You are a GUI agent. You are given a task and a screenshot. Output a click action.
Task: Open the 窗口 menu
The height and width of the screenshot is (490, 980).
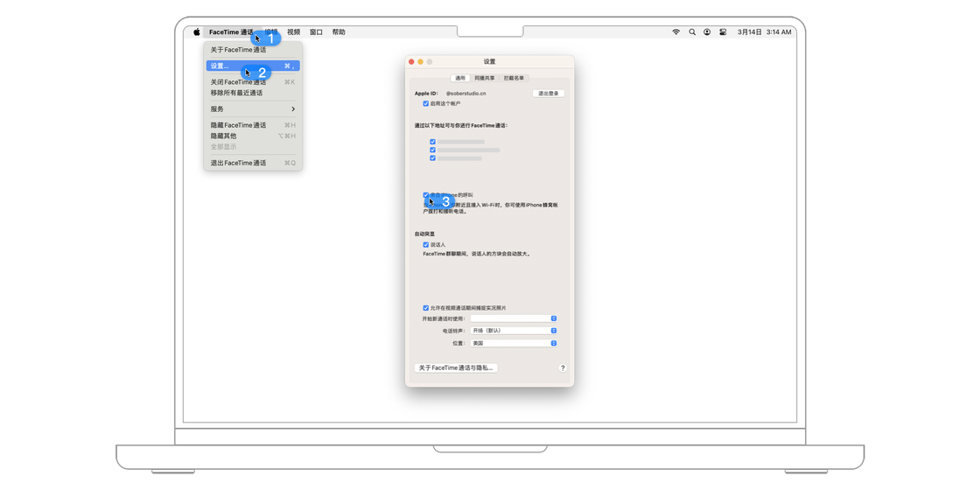(x=316, y=31)
